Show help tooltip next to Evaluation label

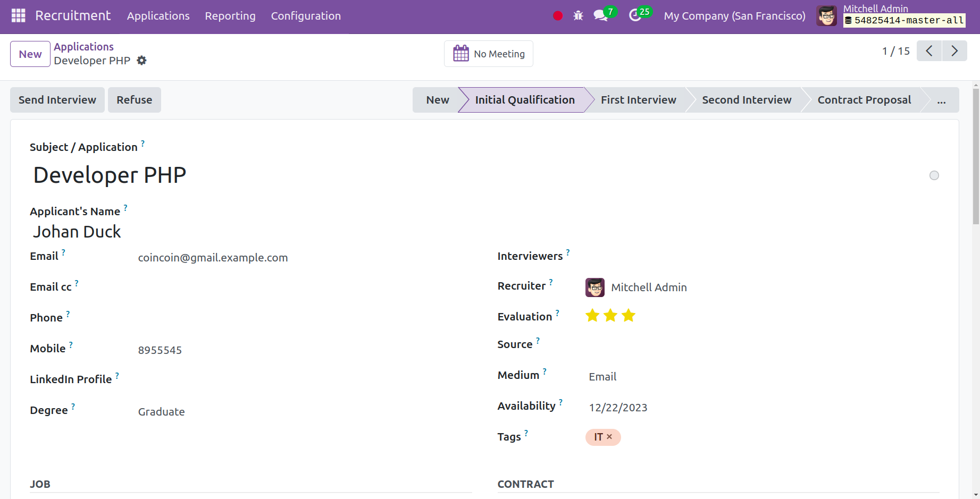557,313
